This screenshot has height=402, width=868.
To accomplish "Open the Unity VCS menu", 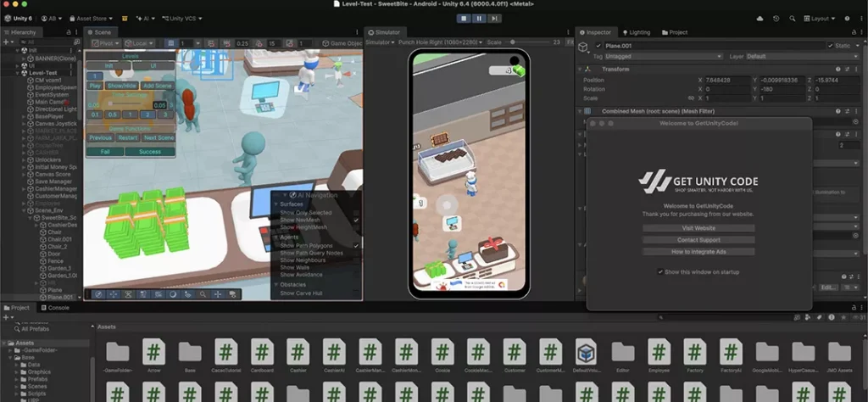I will tap(182, 19).
